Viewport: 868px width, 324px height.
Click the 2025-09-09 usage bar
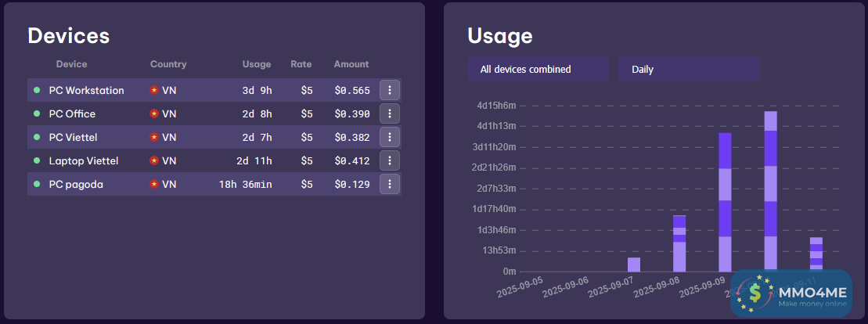click(x=725, y=202)
